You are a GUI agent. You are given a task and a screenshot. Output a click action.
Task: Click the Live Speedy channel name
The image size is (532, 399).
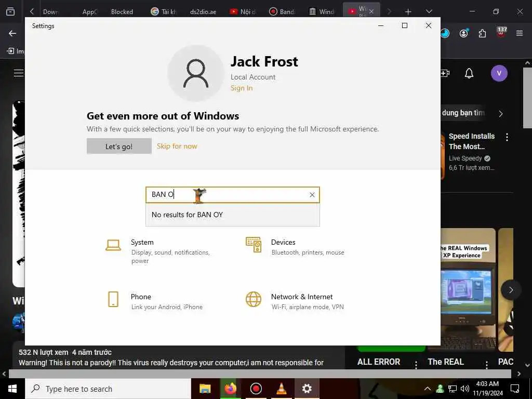[465, 158]
